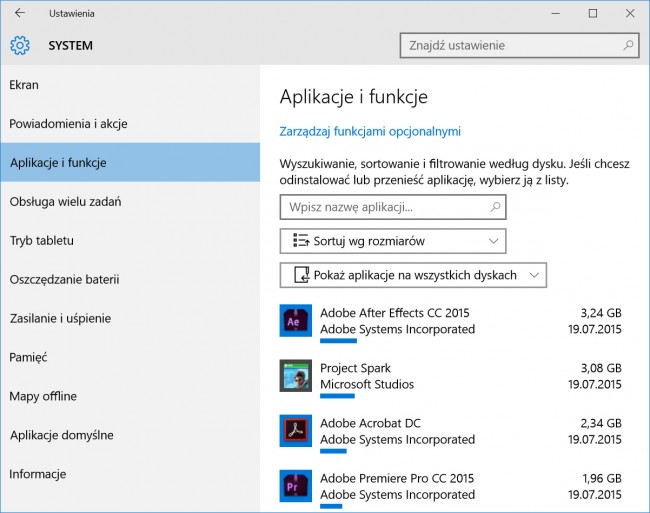This screenshot has height=513, width=650.
Task: Click Microsoft Studios publisher text
Action: (367, 384)
